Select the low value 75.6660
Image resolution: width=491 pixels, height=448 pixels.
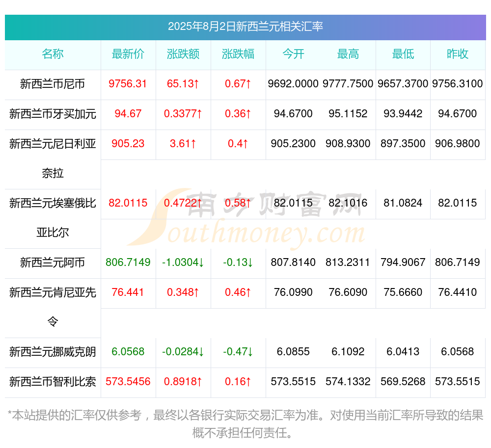[403, 292]
